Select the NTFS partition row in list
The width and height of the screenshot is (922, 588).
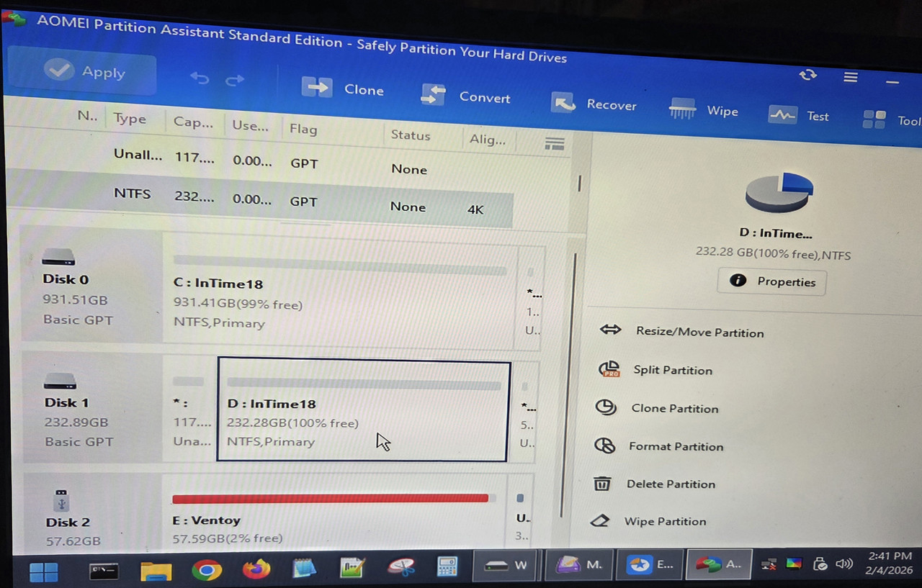tap(261, 199)
